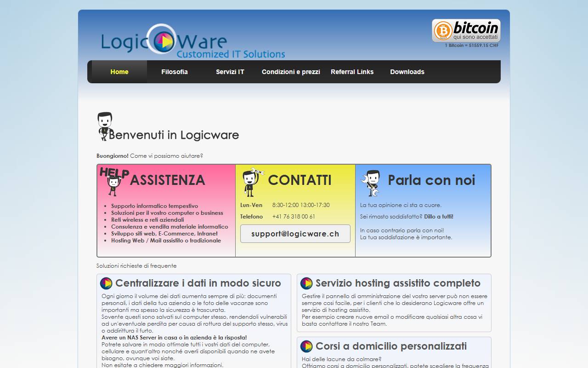The height and width of the screenshot is (368, 588).
Task: Click the opening hours 8:30-12:00 13:00-17:30
Action: [x=301, y=205]
